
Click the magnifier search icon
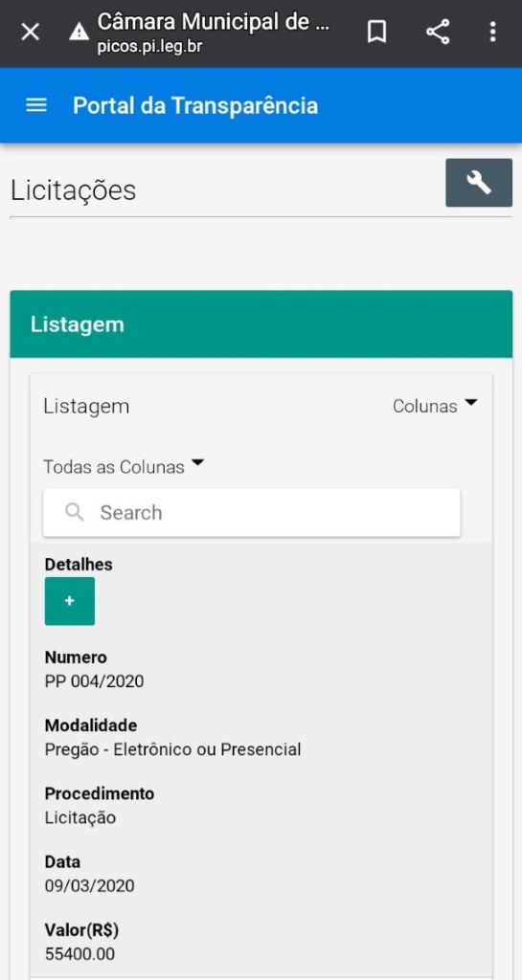tap(75, 513)
